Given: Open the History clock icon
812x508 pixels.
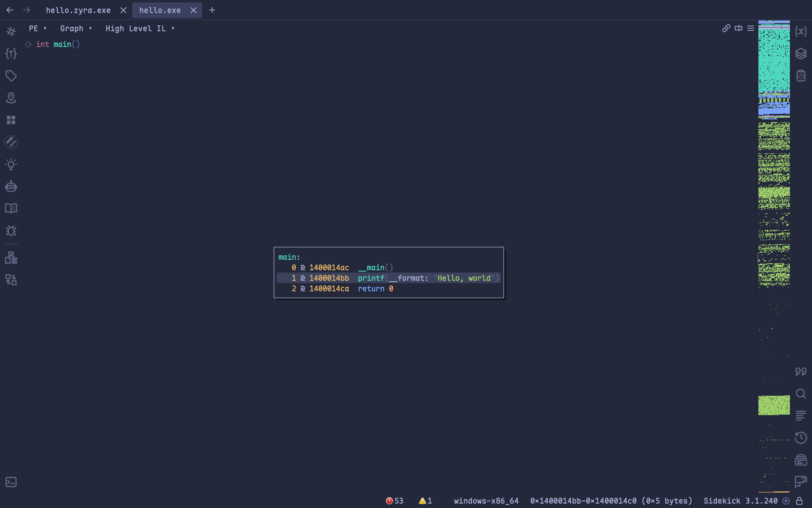Looking at the screenshot, I should (x=801, y=438).
